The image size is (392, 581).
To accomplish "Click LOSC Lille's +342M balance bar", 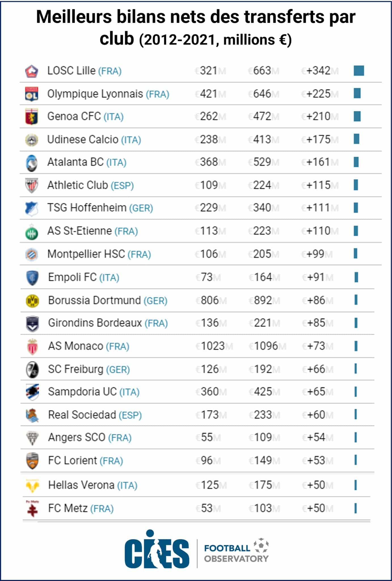I will [x=359, y=71].
